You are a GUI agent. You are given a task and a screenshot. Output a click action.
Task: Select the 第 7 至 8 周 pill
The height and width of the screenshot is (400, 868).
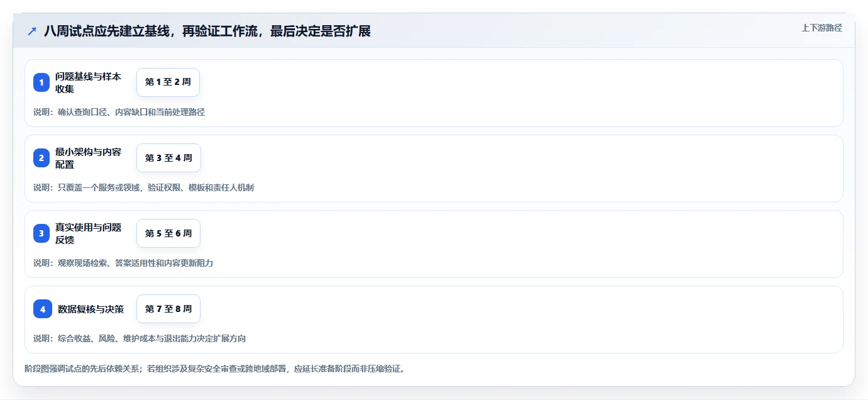pos(168,309)
